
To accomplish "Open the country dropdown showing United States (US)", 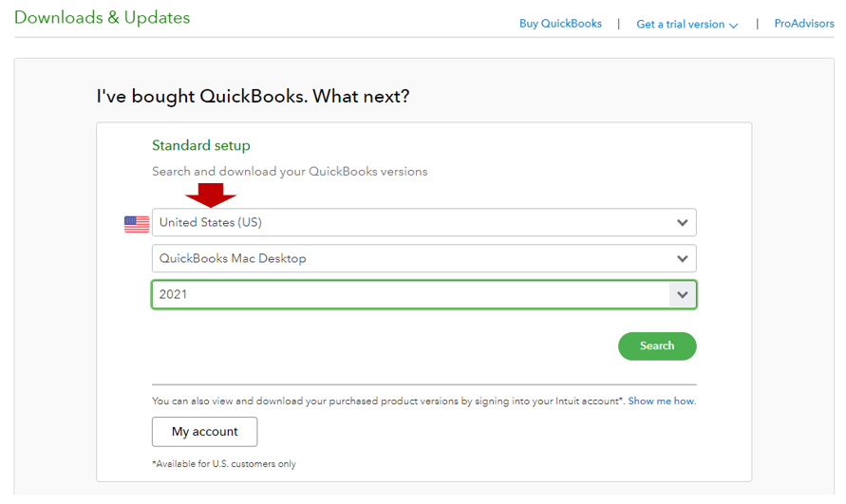I will click(x=424, y=222).
